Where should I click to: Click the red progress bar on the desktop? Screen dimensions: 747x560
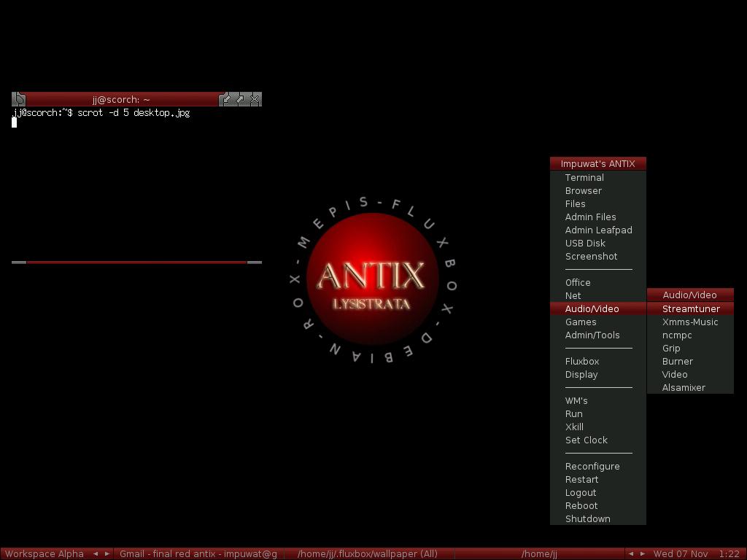(x=137, y=262)
